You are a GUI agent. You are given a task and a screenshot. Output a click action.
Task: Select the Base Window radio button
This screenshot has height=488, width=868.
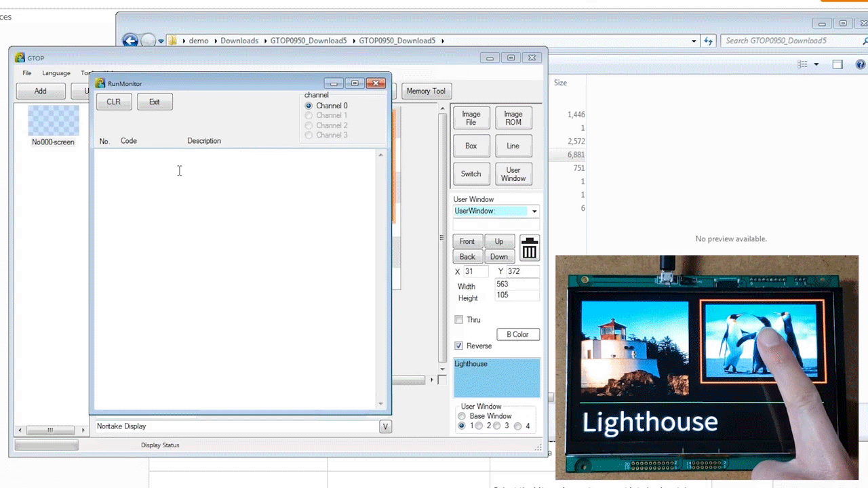coord(462,416)
